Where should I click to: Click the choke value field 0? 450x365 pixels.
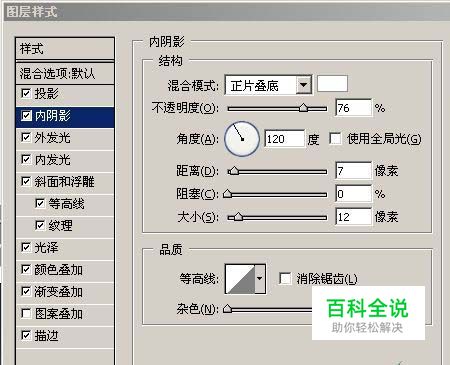pyautogui.click(x=353, y=194)
